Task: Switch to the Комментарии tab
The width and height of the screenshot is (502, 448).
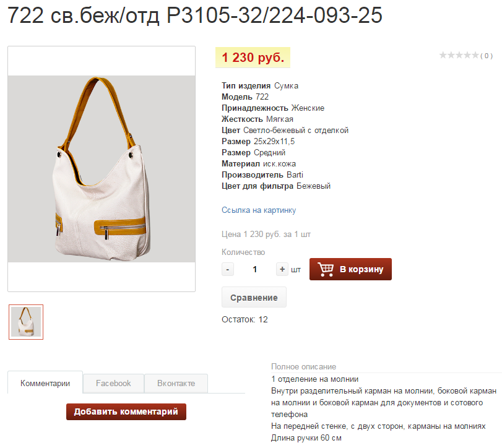Action: click(x=45, y=383)
